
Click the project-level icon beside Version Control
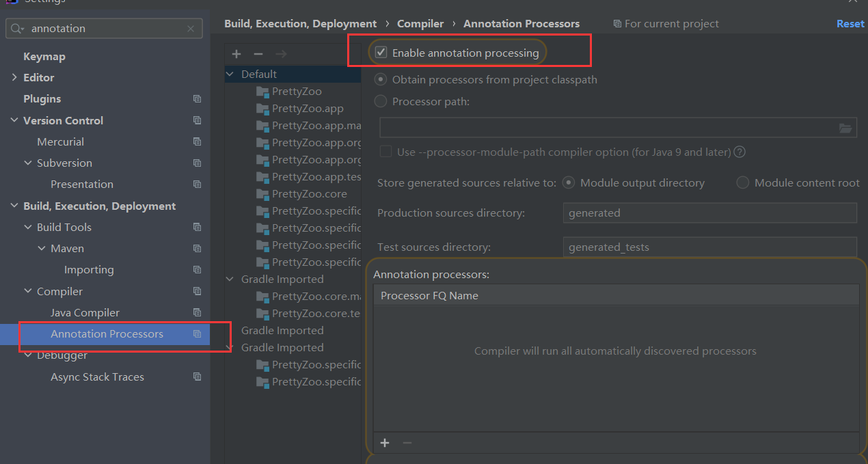[197, 120]
